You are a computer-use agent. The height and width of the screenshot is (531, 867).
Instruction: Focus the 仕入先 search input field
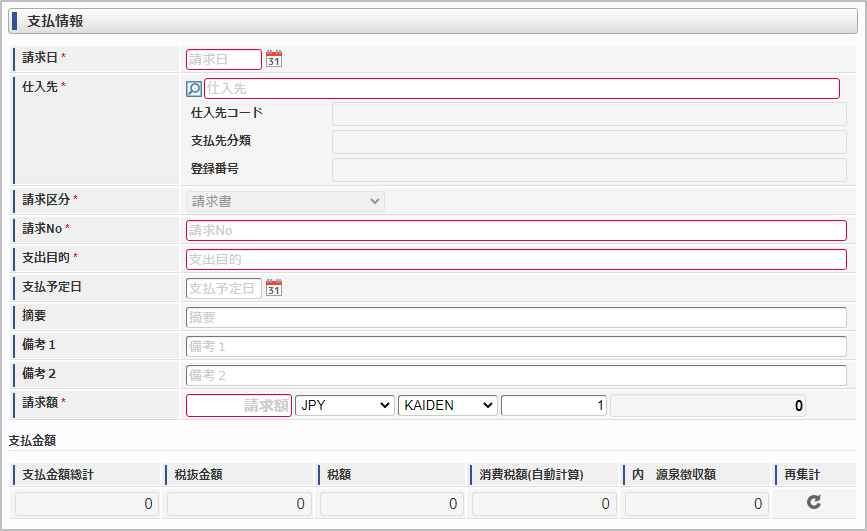522,88
